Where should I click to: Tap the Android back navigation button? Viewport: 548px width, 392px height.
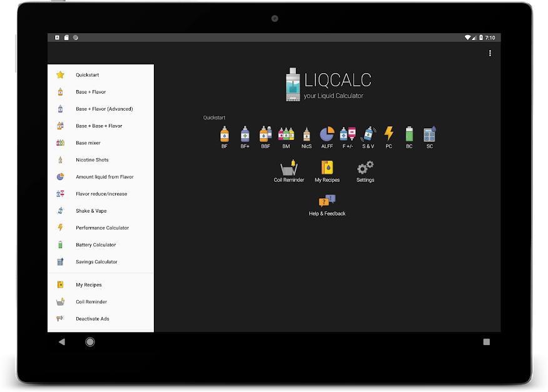click(62, 342)
